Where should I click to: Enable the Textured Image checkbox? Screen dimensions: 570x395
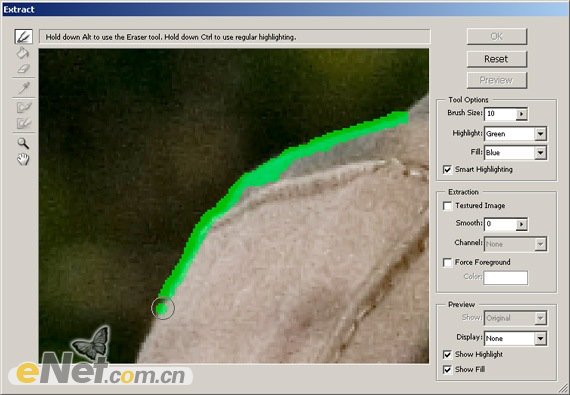click(447, 206)
